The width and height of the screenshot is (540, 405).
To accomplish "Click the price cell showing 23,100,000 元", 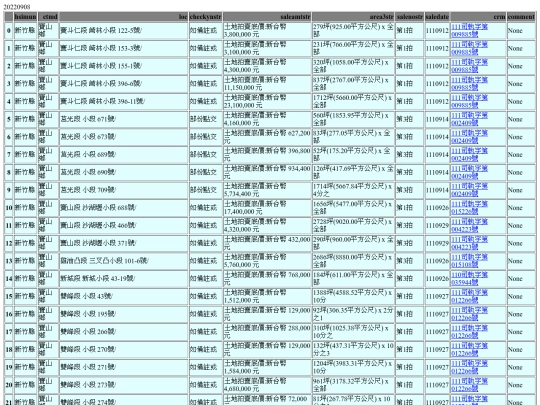I will tap(267, 102).
